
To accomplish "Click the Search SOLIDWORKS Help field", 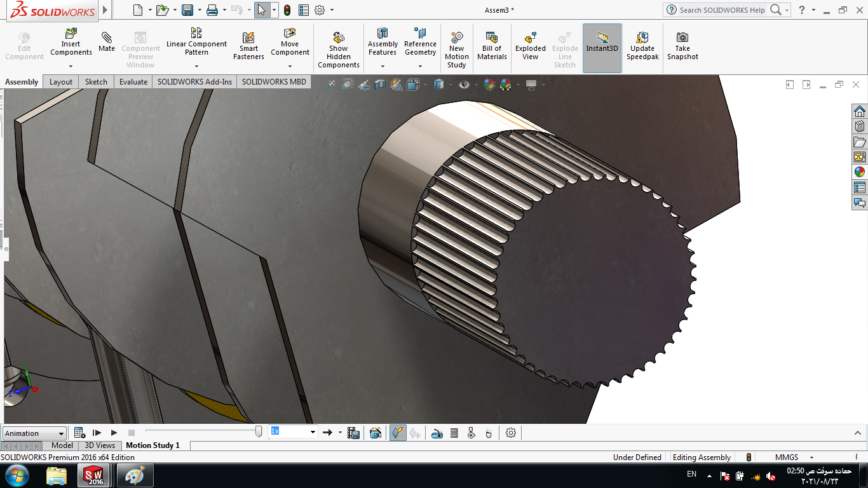I will tap(722, 10).
